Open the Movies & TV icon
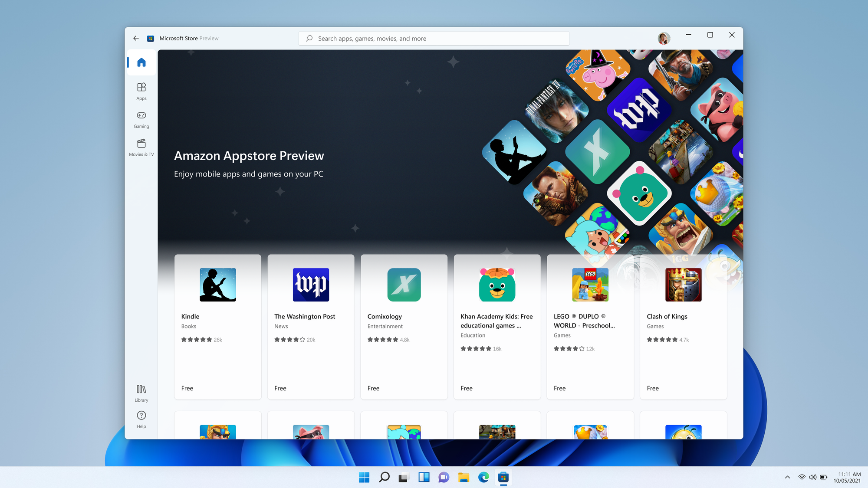 [x=141, y=147]
